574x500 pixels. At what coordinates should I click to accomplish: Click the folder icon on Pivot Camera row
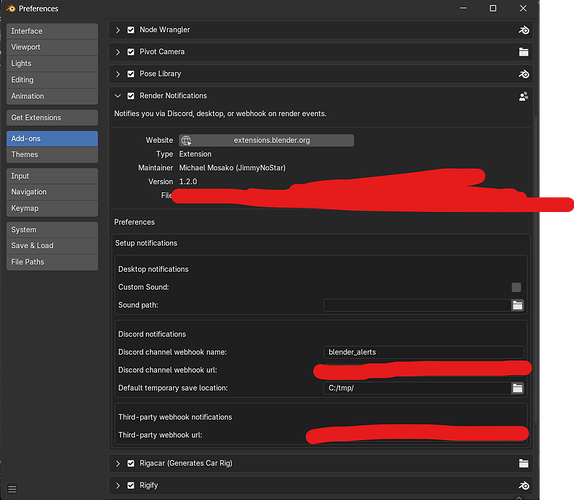point(523,52)
